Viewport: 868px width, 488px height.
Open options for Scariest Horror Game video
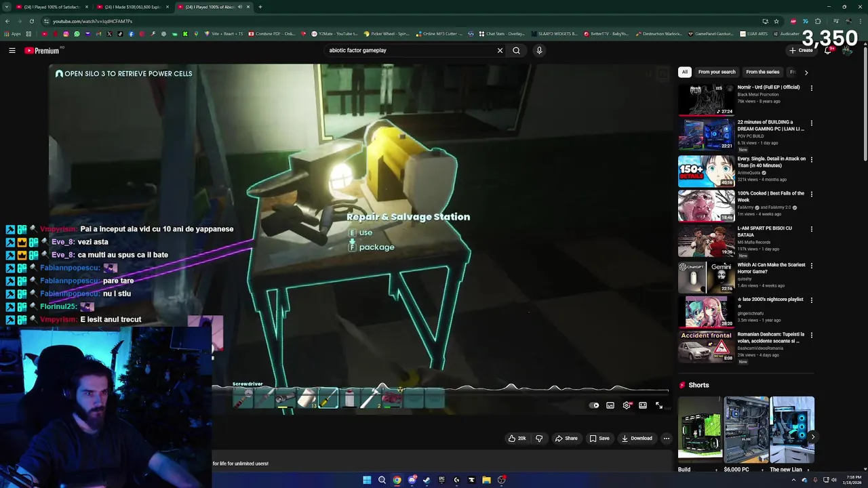811,265
